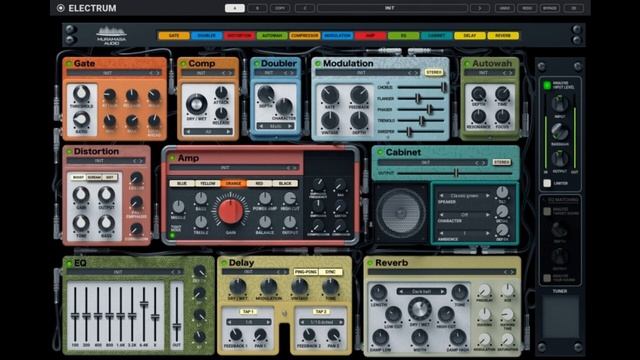This screenshot has height=360, width=640.
Task: Select the Amp tab in module strip
Action: coord(371,36)
